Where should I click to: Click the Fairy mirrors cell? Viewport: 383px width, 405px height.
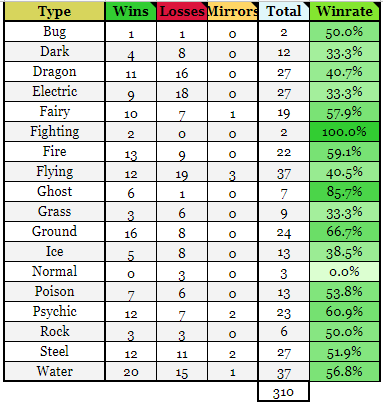pos(233,112)
